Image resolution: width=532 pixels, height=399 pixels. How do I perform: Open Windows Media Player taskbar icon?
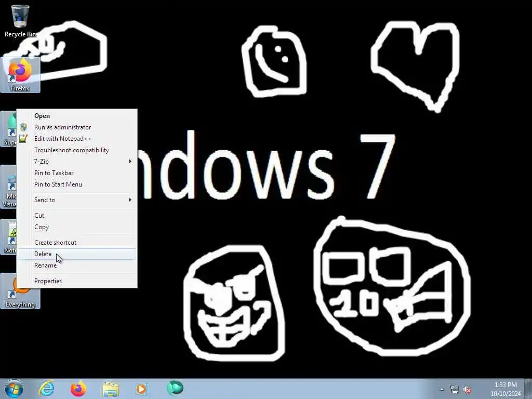pos(142,389)
